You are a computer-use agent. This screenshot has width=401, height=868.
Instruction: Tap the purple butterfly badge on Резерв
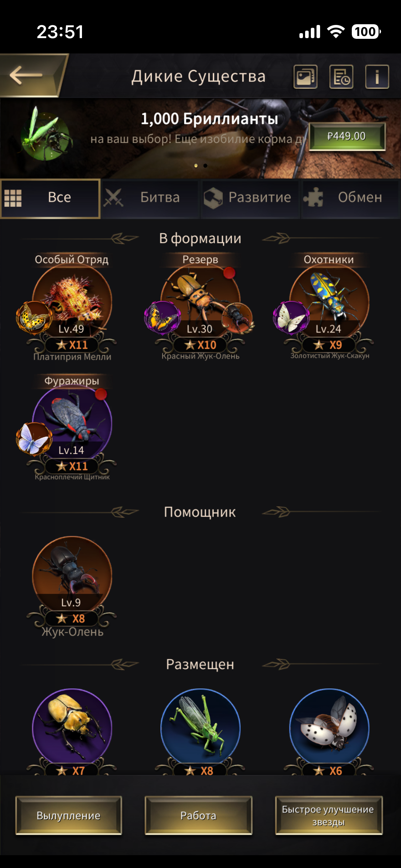coord(162,317)
